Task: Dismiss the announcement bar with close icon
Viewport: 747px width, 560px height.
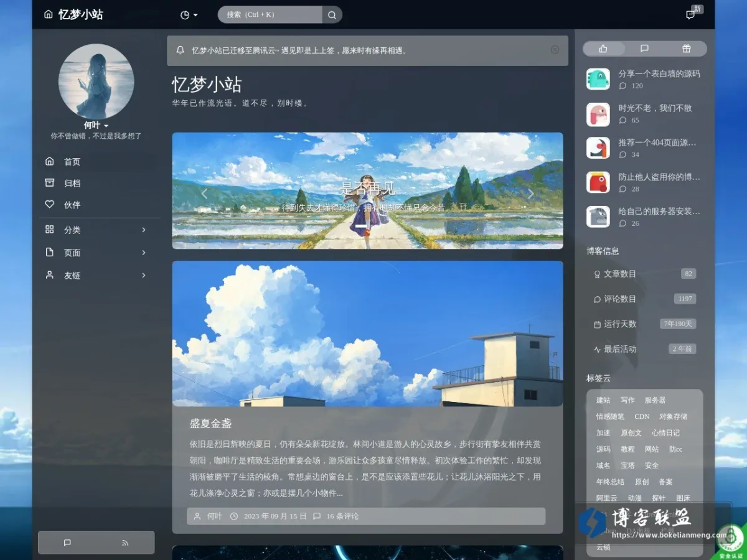Action: (555, 50)
